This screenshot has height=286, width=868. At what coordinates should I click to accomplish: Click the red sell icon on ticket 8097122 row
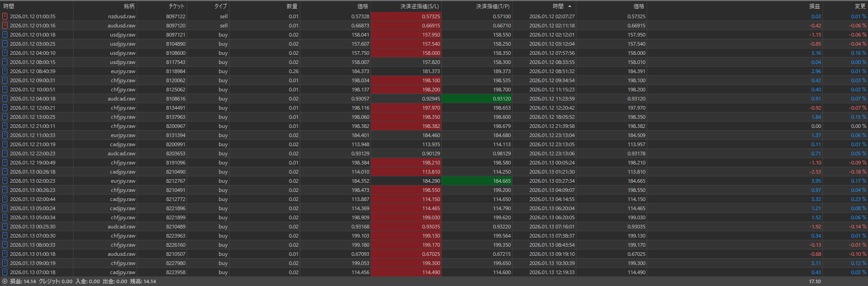pyautogui.click(x=5, y=16)
